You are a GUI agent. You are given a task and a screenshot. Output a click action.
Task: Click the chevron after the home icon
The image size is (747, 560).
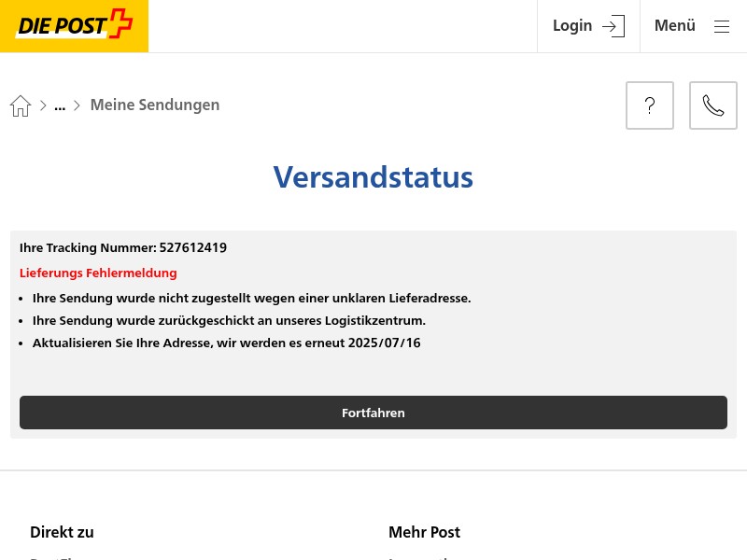(43, 105)
